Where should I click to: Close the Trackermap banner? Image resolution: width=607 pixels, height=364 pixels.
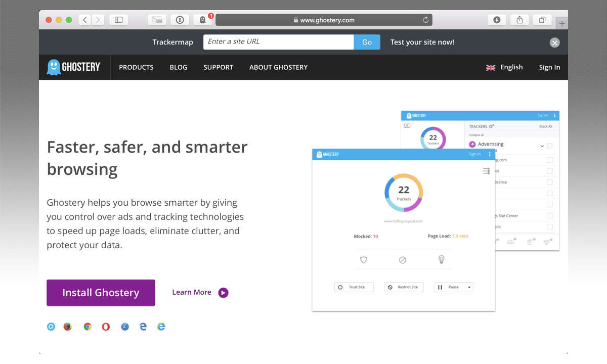[x=555, y=42]
